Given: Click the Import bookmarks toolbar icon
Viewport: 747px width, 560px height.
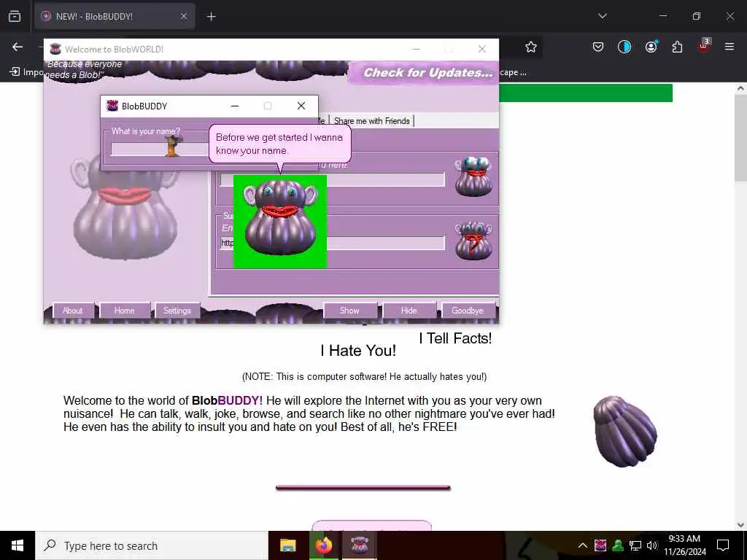Looking at the screenshot, I should (x=15, y=72).
